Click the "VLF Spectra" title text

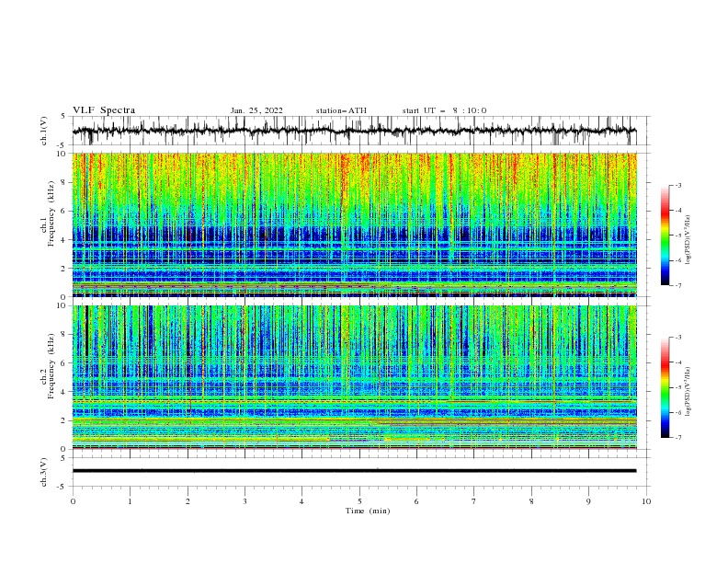[104, 110]
